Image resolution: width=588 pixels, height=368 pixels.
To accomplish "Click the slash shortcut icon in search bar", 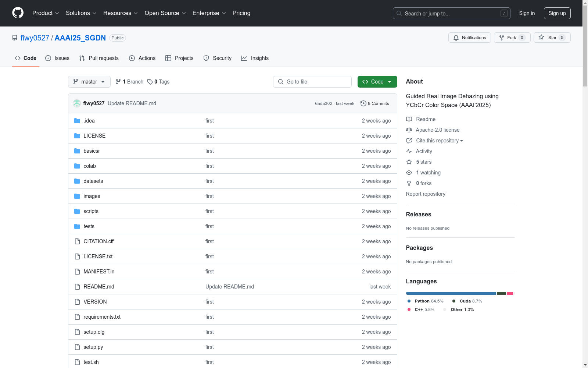I will (x=504, y=13).
